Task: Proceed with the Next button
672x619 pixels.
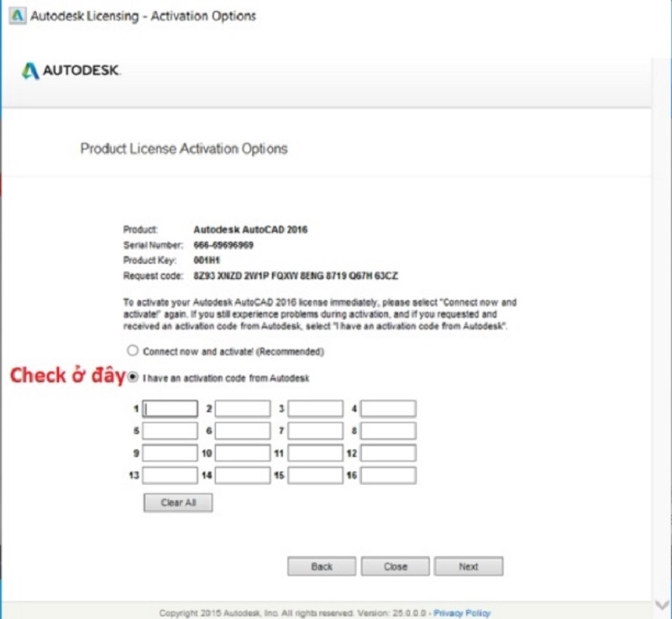Action: (x=469, y=566)
